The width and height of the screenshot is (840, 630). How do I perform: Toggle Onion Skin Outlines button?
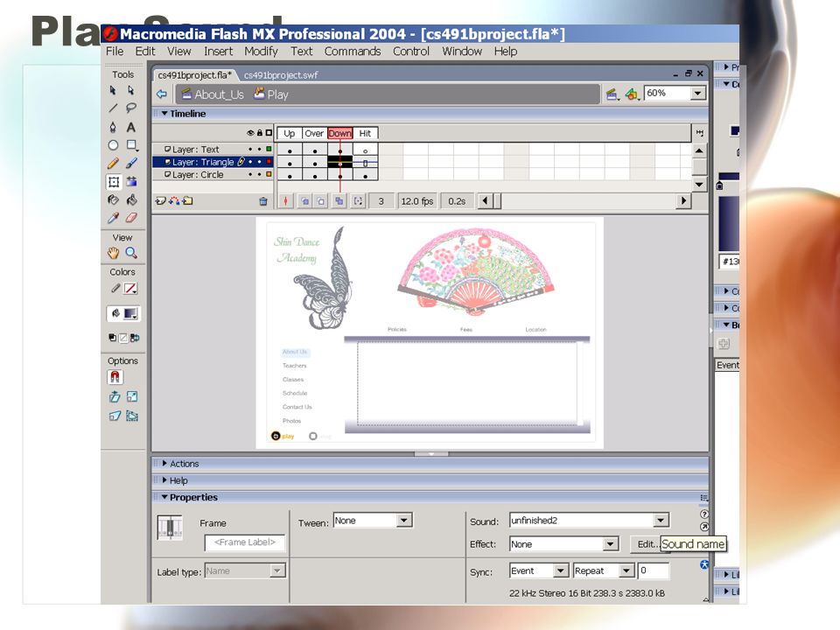point(321,201)
